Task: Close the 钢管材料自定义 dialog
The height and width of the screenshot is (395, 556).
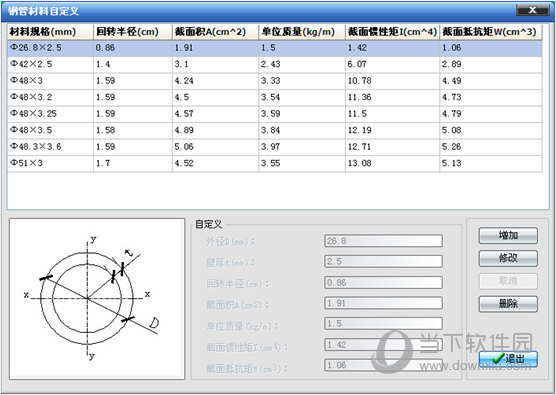Action: click(x=533, y=10)
